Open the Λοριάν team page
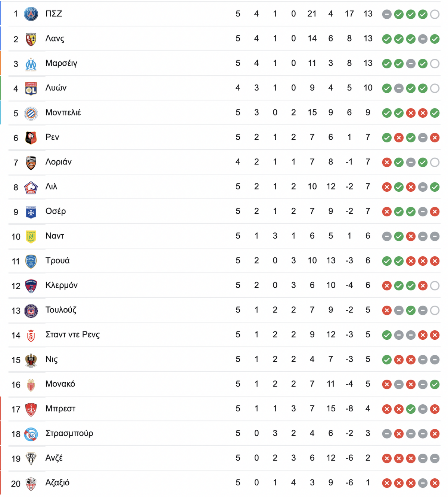This screenshot has height=497, width=448. click(59, 162)
